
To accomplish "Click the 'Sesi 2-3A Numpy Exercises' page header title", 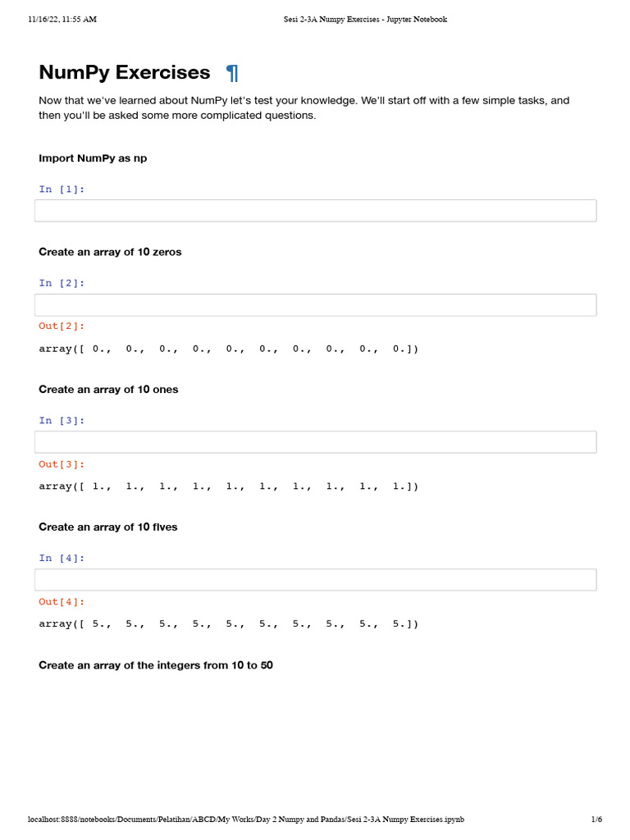I will 359,20.
